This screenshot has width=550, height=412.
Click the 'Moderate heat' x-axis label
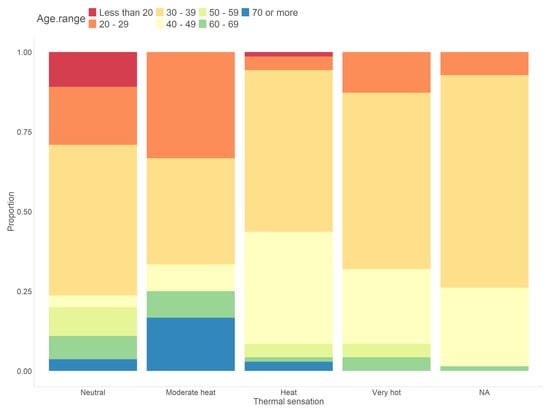pos(191,392)
